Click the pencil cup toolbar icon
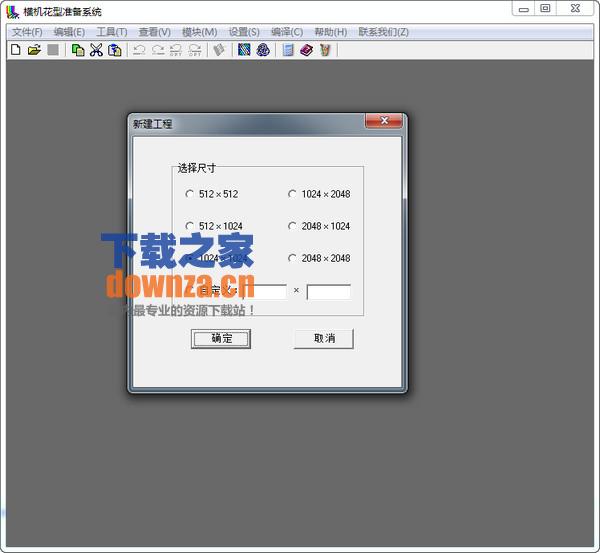Screen dimensions: 600x553 tap(325, 50)
